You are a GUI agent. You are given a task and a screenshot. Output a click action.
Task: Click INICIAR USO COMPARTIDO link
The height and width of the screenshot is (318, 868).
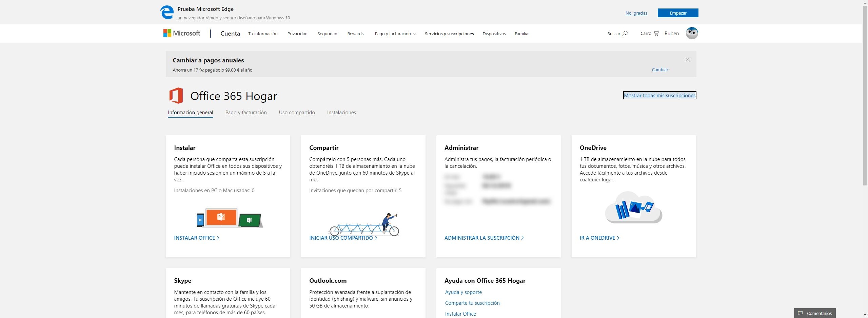(x=343, y=238)
